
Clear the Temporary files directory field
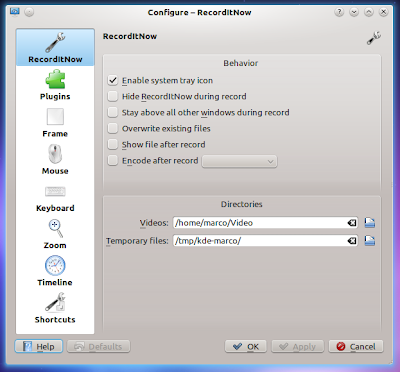click(x=352, y=241)
